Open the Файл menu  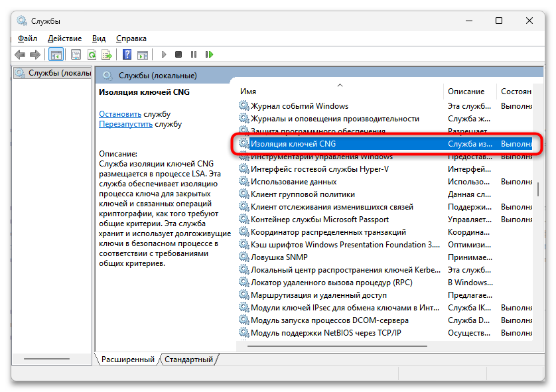tap(27, 38)
